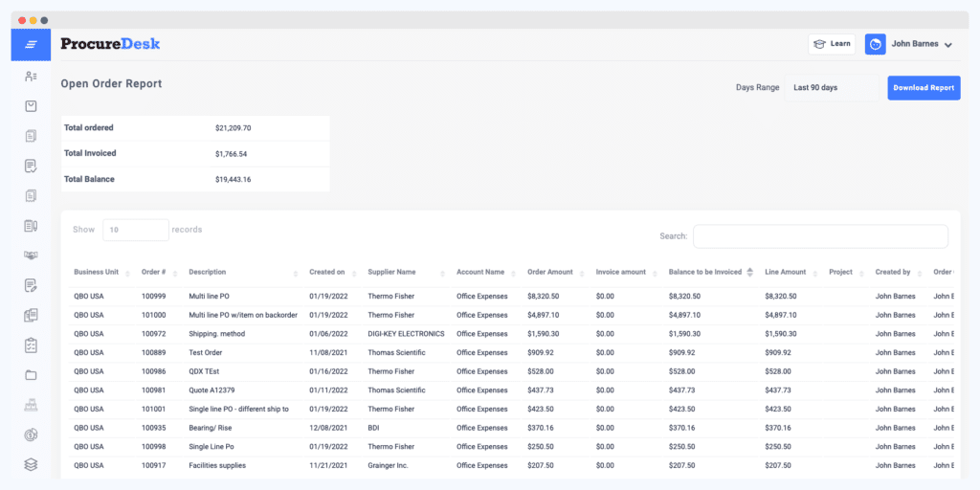Click inside the Search input field
980x490 pixels.
[x=820, y=236]
